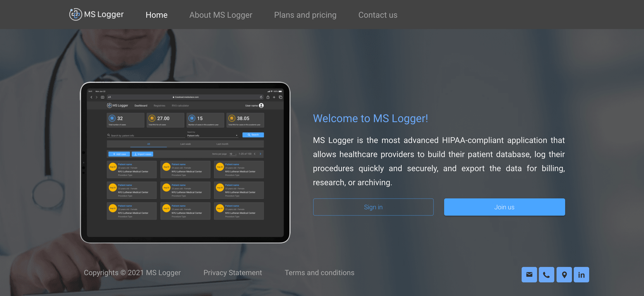Open About MS Logger page
The width and height of the screenshot is (644, 296).
(x=221, y=15)
